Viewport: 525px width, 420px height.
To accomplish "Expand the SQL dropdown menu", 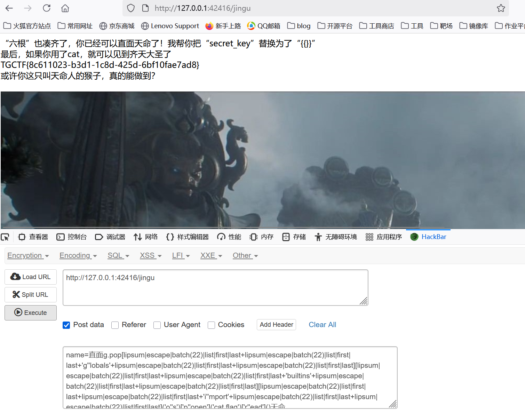I will point(118,255).
